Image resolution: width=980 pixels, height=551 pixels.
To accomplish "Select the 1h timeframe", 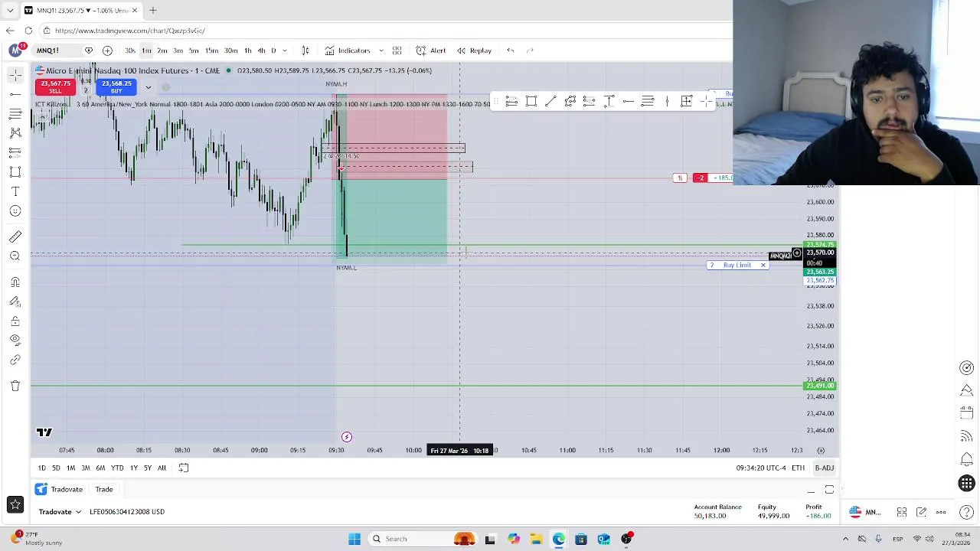I will pyautogui.click(x=247, y=51).
